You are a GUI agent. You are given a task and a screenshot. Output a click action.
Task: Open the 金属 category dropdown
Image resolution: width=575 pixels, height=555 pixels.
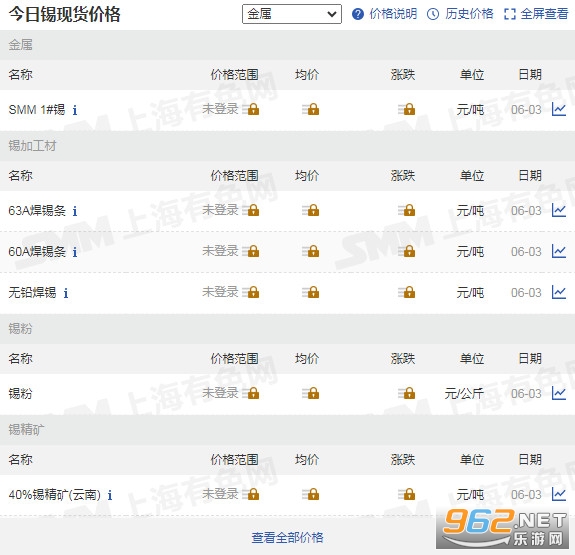point(292,14)
